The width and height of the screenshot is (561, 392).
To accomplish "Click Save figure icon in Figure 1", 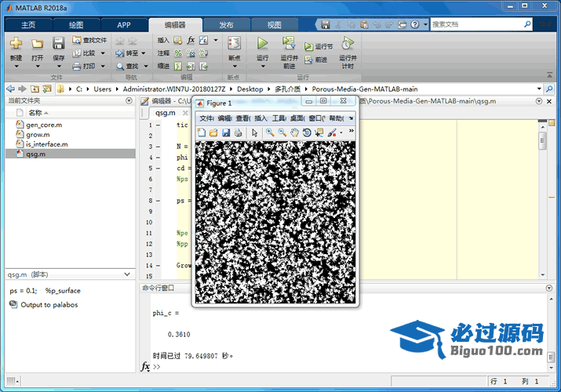I will point(226,133).
